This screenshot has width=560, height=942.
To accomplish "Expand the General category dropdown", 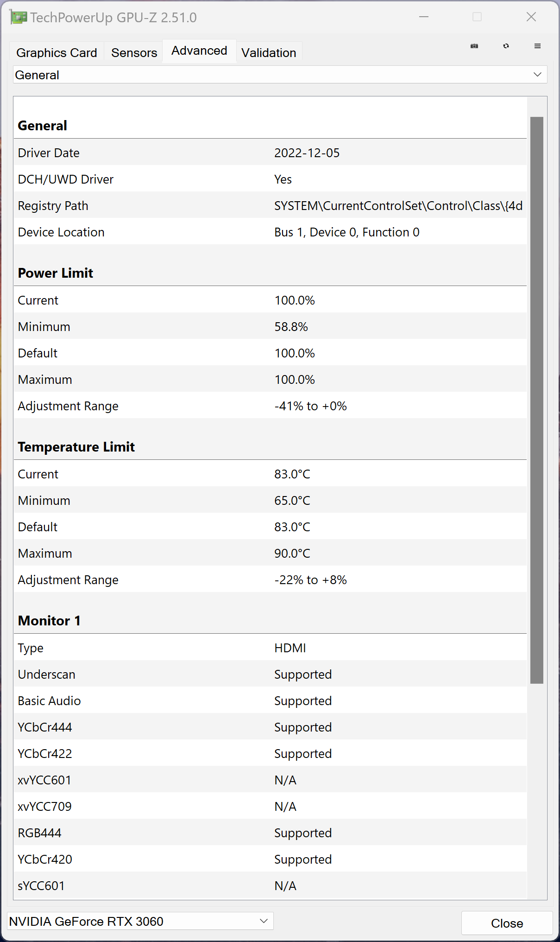I will [280, 75].
